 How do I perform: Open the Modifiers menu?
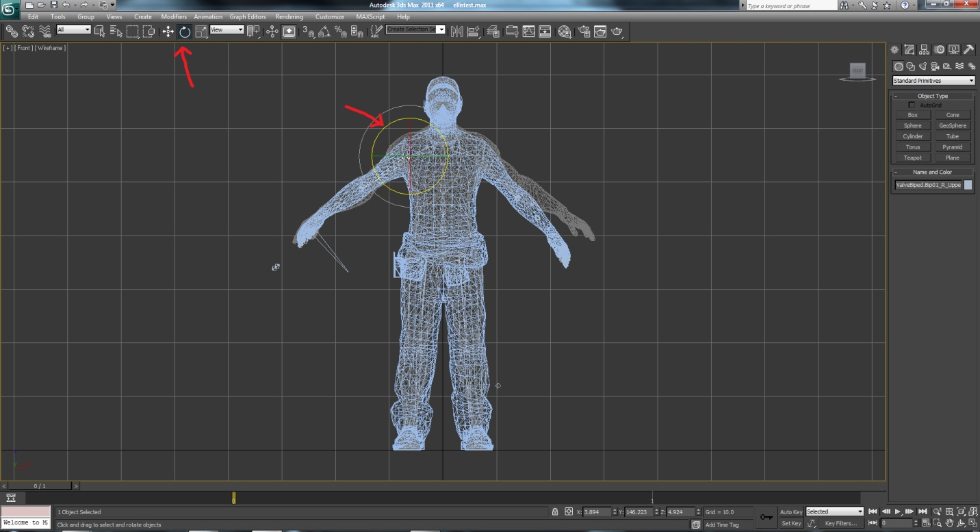coord(174,16)
